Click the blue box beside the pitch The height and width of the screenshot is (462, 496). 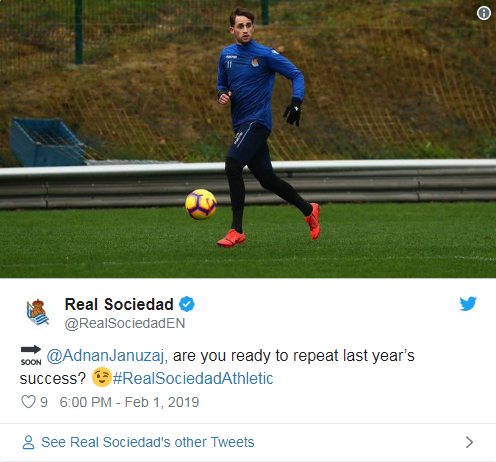[x=46, y=142]
